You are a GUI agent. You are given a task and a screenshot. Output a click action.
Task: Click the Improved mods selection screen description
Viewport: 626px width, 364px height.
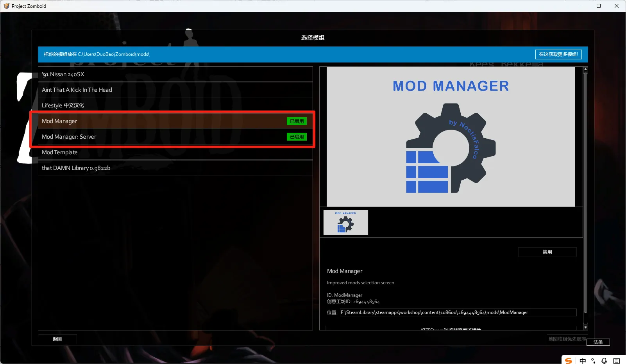(361, 283)
